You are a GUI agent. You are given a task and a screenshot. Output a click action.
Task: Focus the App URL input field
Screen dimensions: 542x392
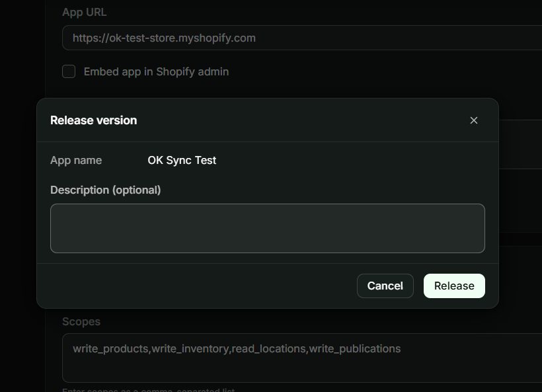(x=302, y=38)
